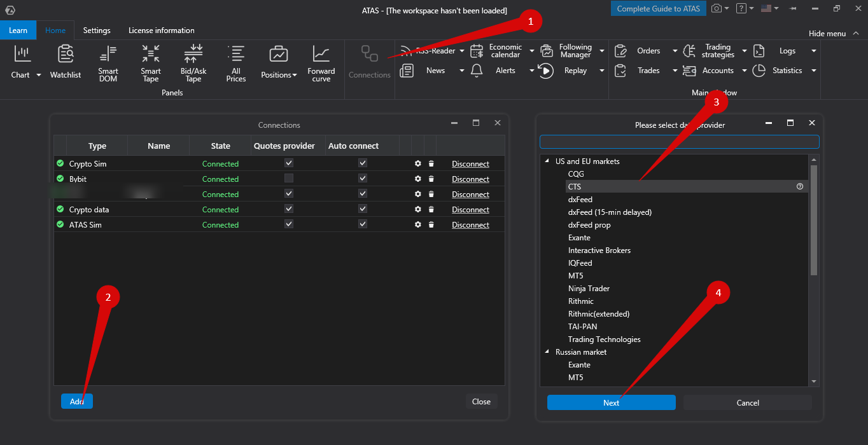Open the Alerts bell icon
The image size is (868, 445).
477,71
